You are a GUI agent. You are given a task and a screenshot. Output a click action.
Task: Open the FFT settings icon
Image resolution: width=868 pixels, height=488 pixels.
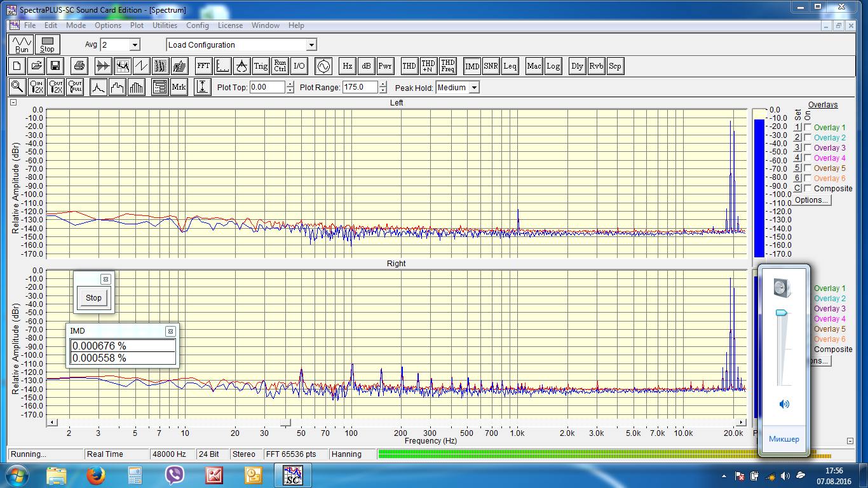(x=203, y=66)
